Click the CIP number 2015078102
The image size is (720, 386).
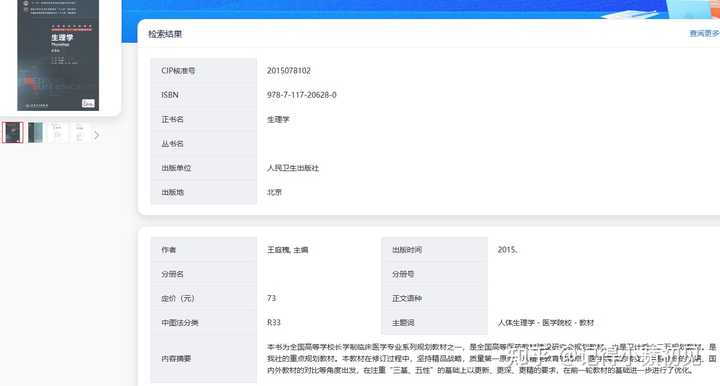coord(289,71)
